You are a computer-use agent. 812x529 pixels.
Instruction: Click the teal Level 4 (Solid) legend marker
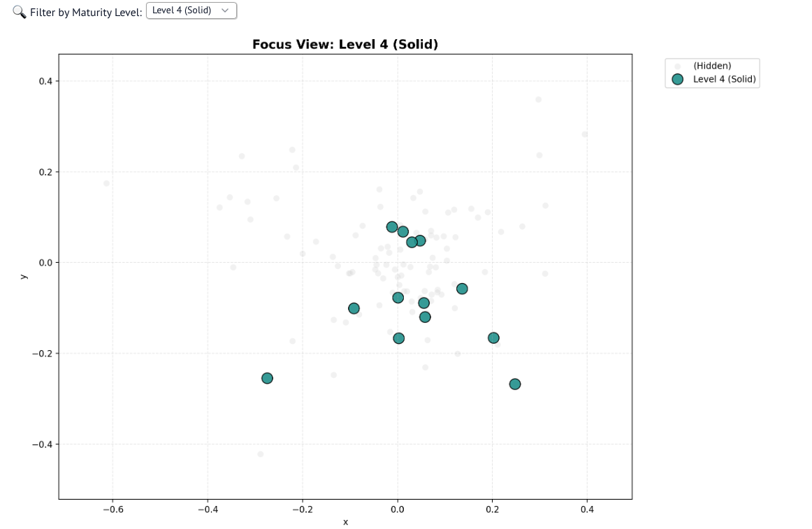coord(677,80)
